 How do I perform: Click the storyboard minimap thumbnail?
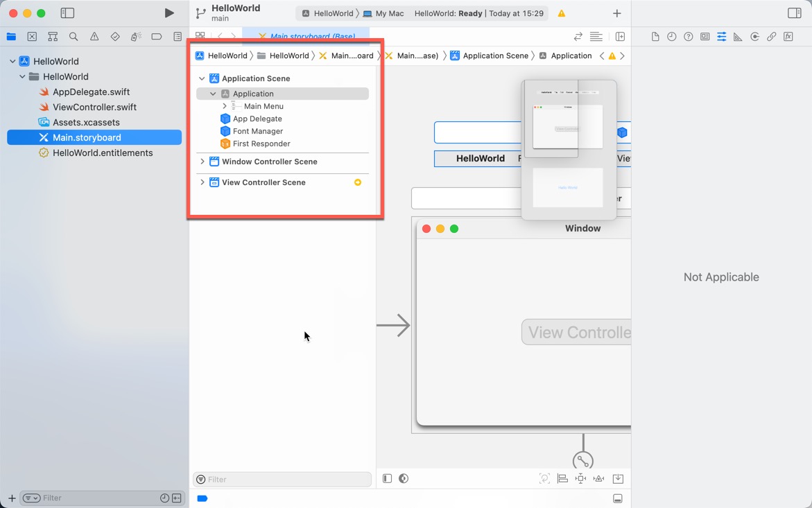pyautogui.click(x=569, y=150)
